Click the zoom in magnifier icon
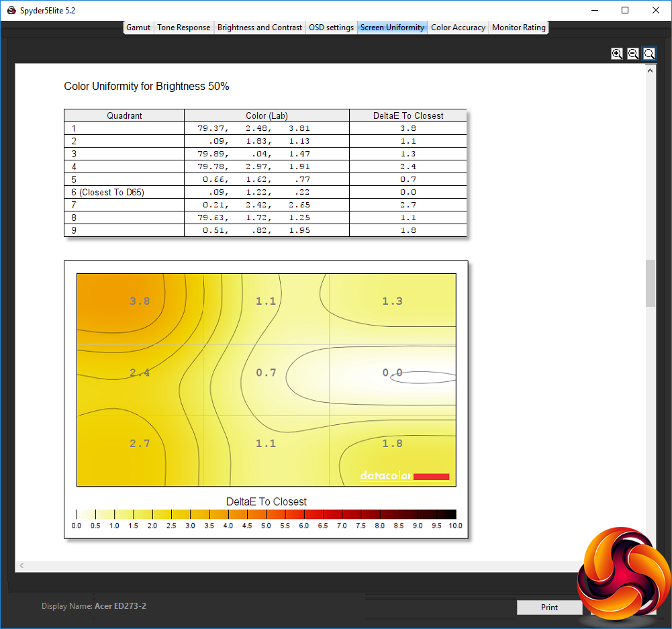672x629 pixels. coord(617,54)
